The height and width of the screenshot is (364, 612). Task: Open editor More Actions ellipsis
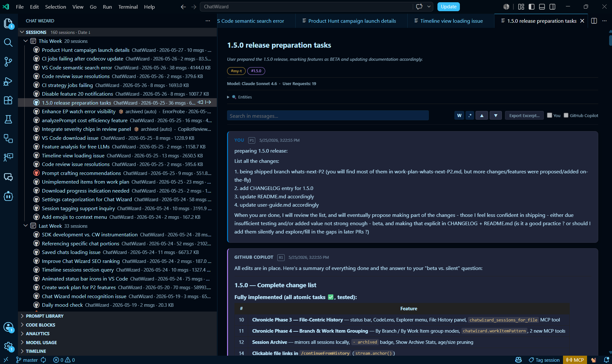pos(604,21)
